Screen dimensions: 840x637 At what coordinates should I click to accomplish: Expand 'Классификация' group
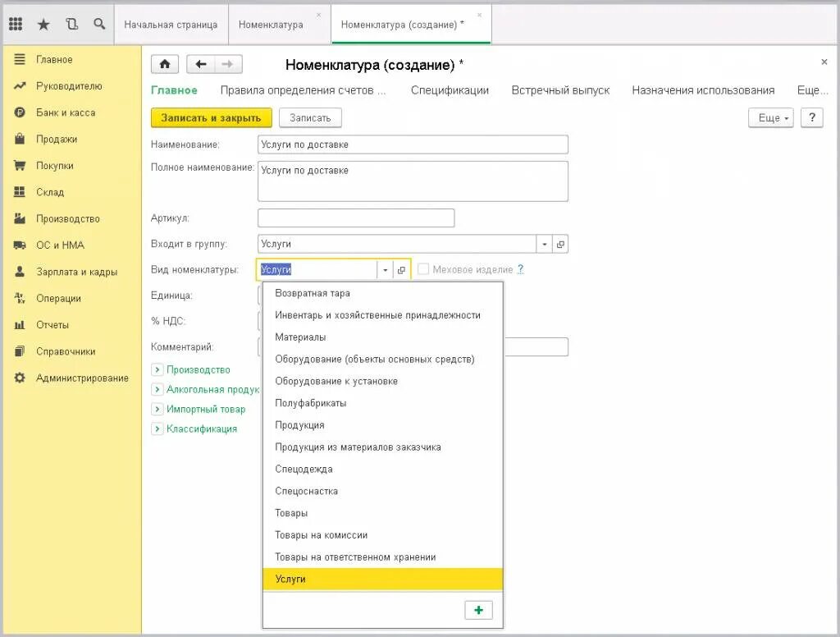(x=157, y=429)
